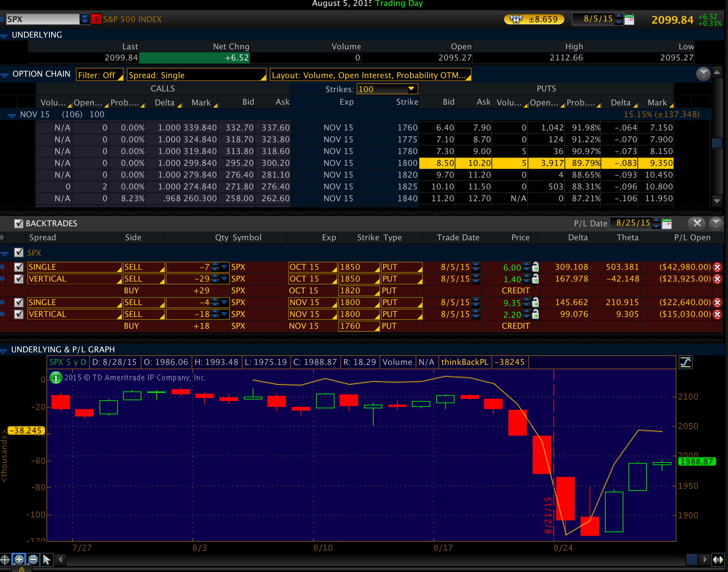The image size is (728, 572).
Task: Click the chart horizontal scrollbar thumb
Action: pyautogui.click(x=692, y=559)
